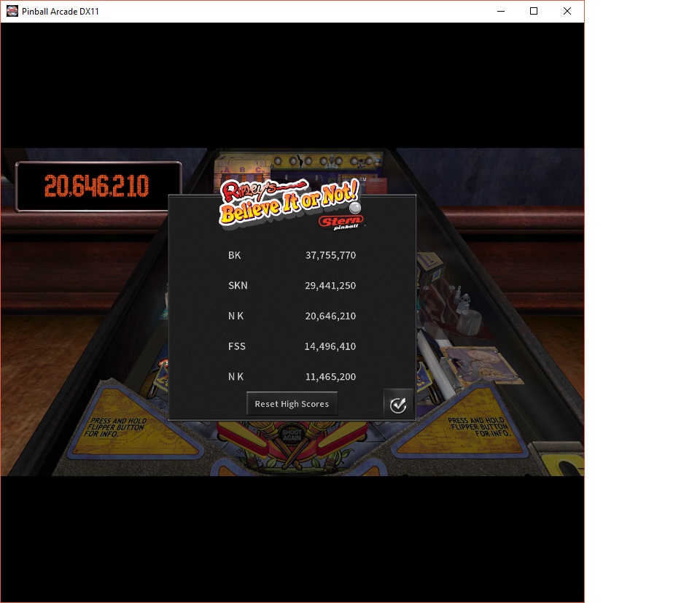
Task: Confirm with the checkmark button
Action: (398, 405)
